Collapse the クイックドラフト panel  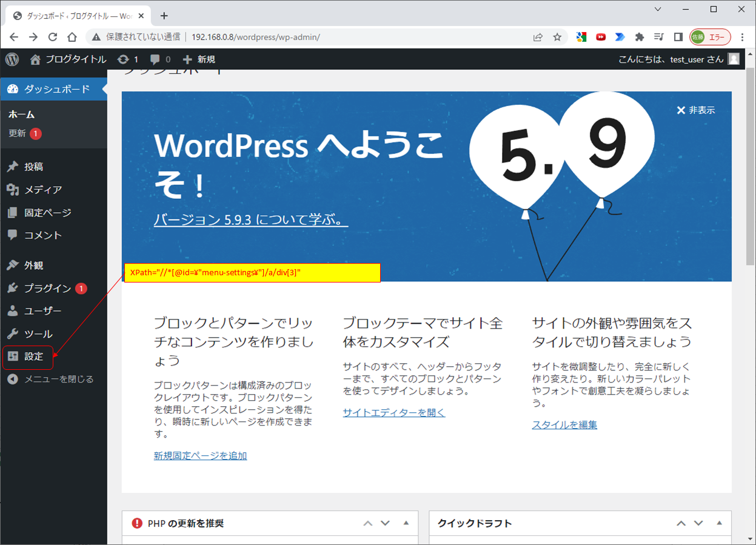point(720,523)
